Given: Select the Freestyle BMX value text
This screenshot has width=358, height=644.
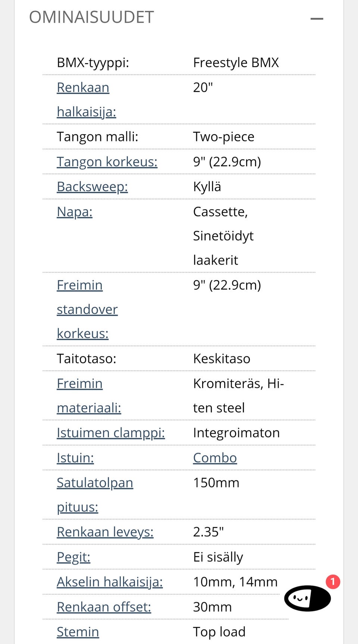Looking at the screenshot, I should (236, 63).
